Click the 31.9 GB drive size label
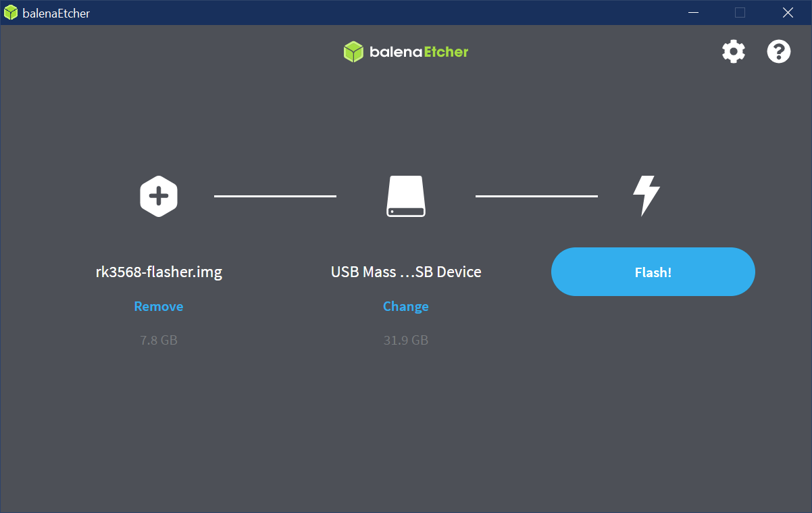Image resolution: width=812 pixels, height=513 pixels. 405,340
